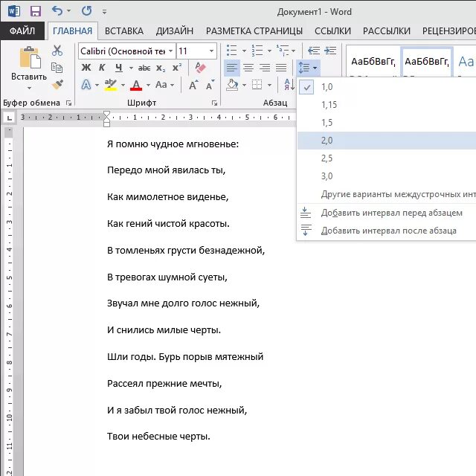Image resolution: width=476 pixels, height=476 pixels.
Task: Select first АаБбВвГг style thumbnail
Action: [373, 62]
